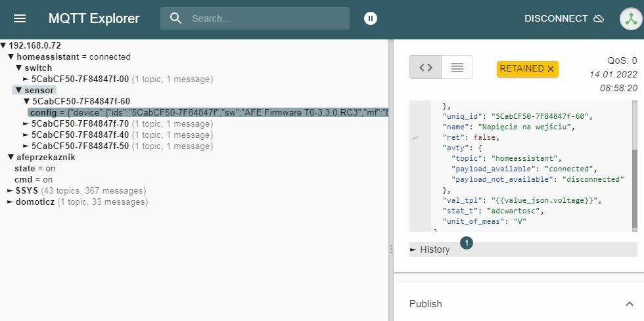
Task: Select the cmd = on topic
Action: [34, 179]
